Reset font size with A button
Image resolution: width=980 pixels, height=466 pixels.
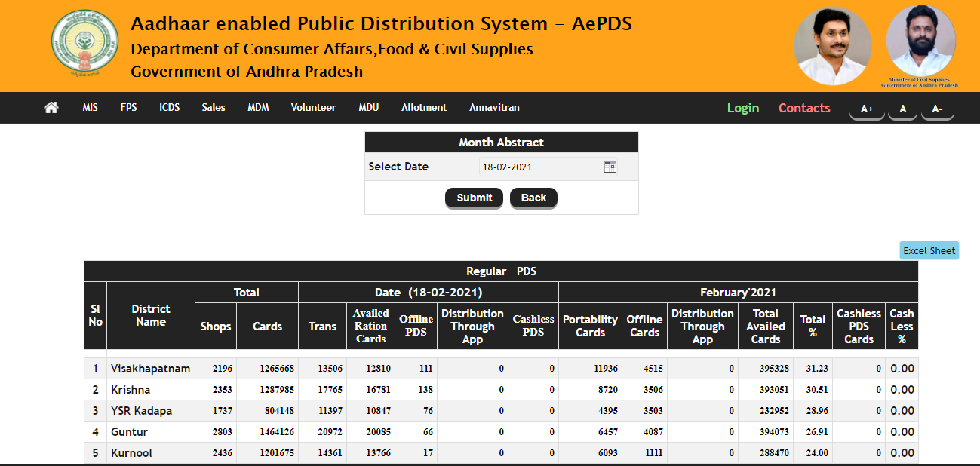(x=902, y=109)
